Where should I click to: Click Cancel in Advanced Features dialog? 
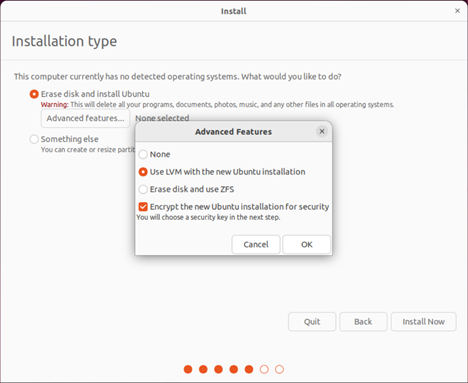click(256, 244)
